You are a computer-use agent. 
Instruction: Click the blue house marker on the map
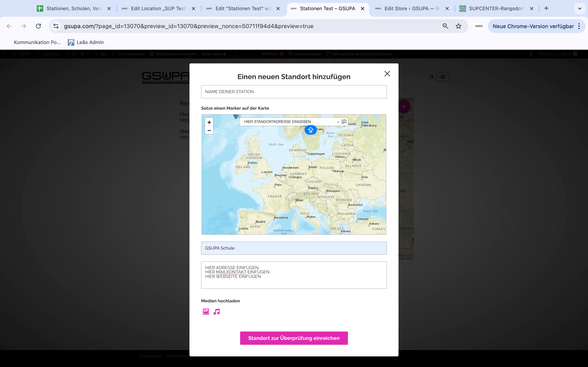click(311, 130)
